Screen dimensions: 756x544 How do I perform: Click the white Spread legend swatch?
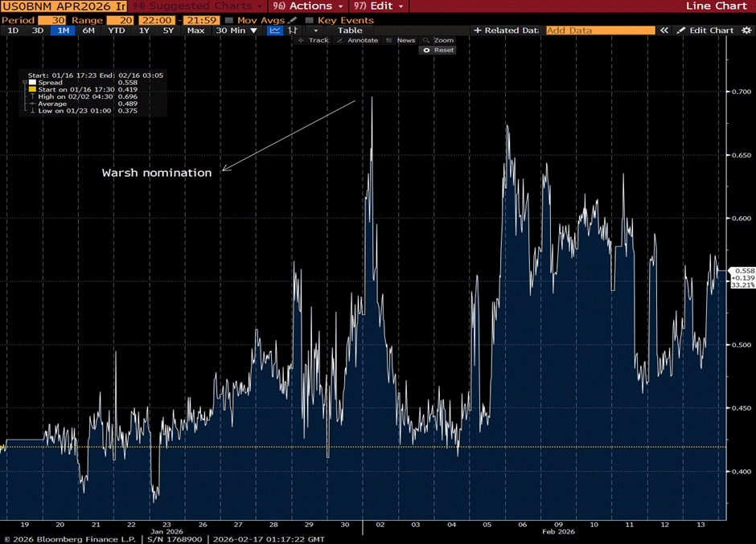pos(31,82)
